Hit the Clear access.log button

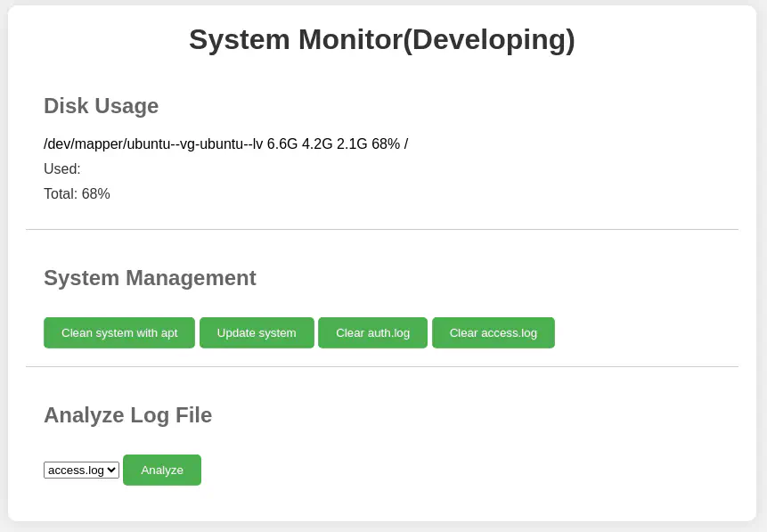(493, 332)
